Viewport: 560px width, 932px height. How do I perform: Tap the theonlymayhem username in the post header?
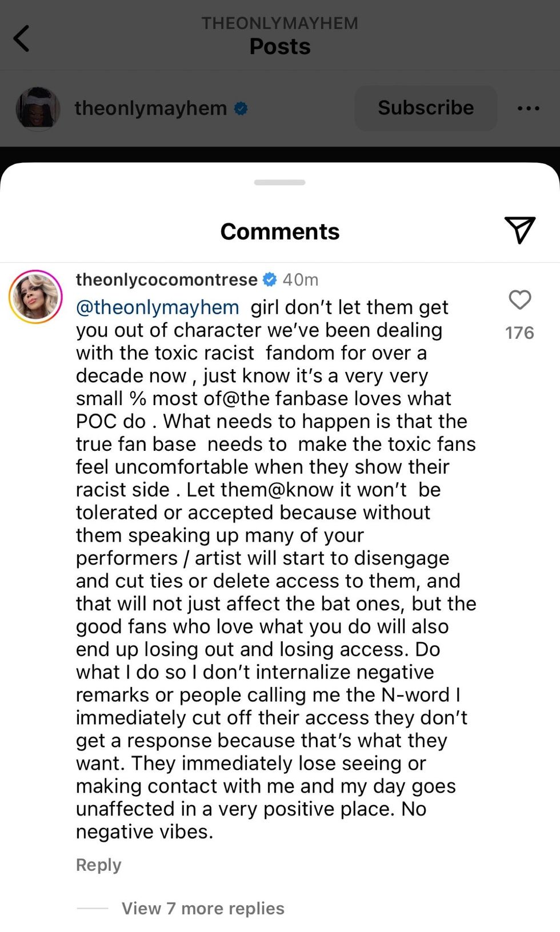point(150,108)
